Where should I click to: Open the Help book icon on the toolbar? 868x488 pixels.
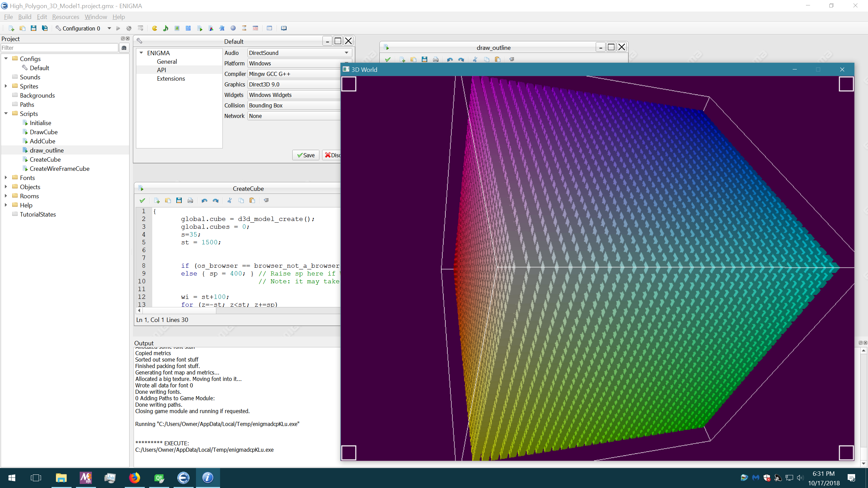[284, 28]
